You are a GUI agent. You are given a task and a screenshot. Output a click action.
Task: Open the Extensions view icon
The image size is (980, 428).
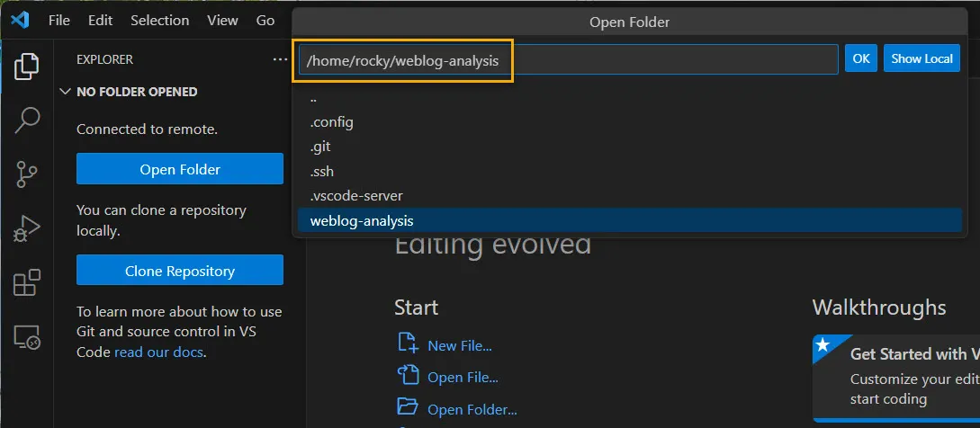[27, 282]
